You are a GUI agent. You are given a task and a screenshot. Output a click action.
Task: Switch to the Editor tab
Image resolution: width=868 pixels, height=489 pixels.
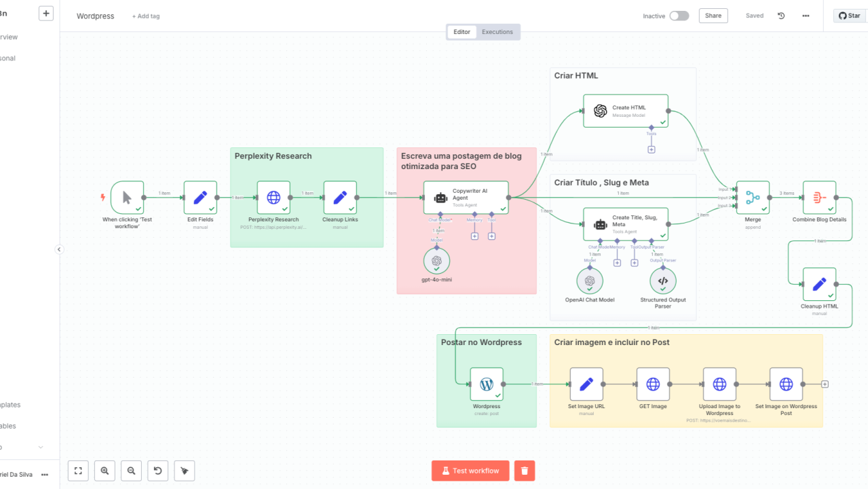pos(461,32)
